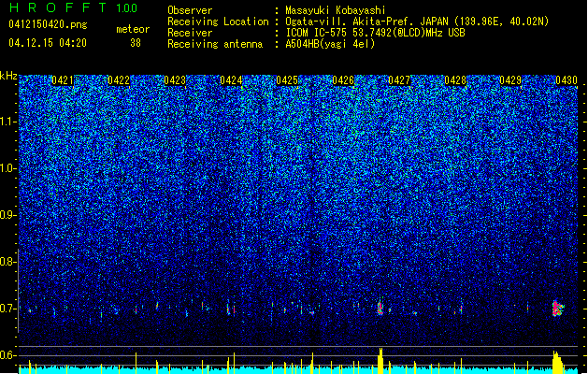Click the antenna value A504HB(yagi 4el)
The width and height of the screenshot is (588, 374).
tap(330, 44)
